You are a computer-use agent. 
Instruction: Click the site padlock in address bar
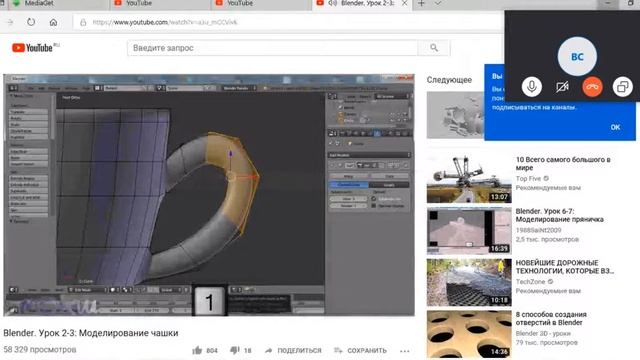tap(83, 22)
